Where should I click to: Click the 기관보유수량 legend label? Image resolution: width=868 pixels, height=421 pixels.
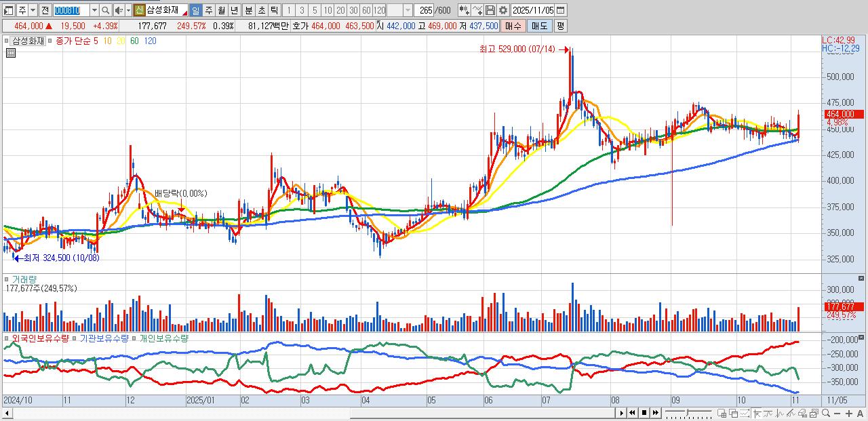(x=104, y=338)
